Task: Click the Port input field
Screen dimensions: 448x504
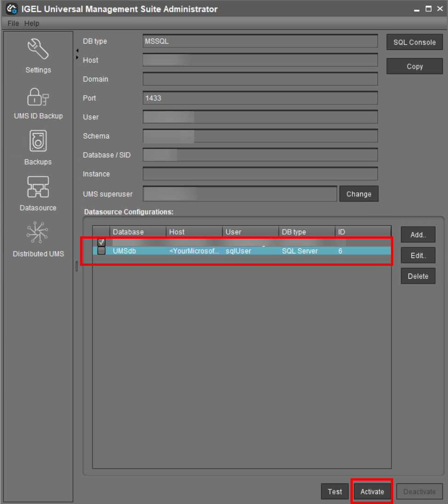Action: point(260,98)
